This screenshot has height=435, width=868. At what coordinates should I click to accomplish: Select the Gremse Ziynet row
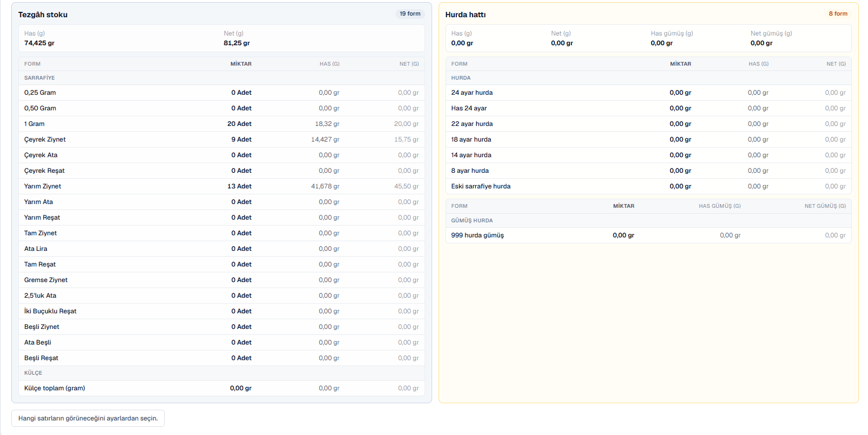click(222, 280)
